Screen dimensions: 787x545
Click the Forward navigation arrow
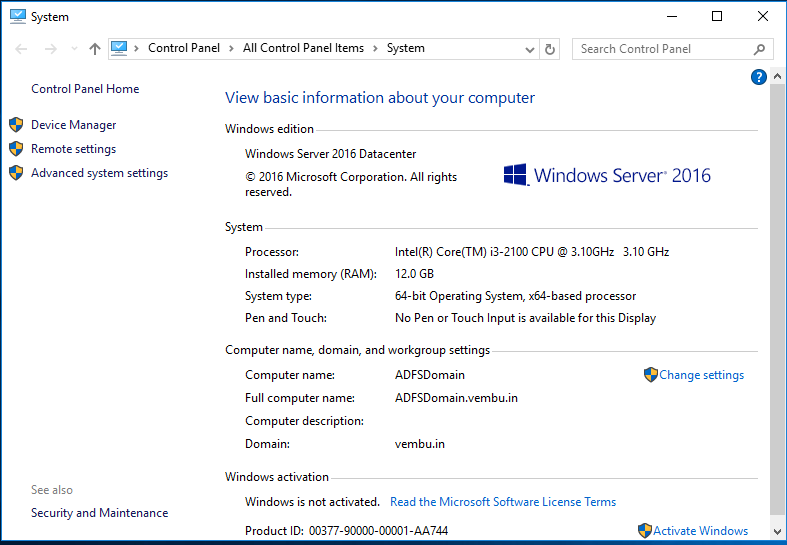pyautogui.click(x=50, y=49)
